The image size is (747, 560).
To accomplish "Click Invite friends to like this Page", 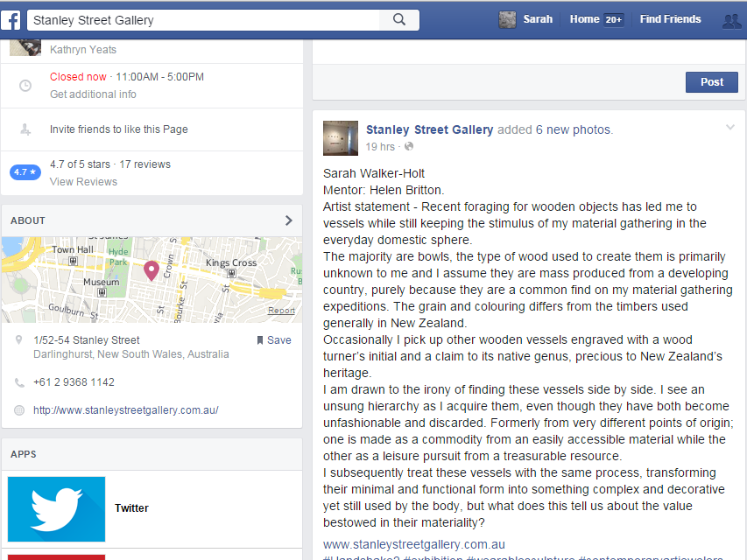I will tap(118, 129).
